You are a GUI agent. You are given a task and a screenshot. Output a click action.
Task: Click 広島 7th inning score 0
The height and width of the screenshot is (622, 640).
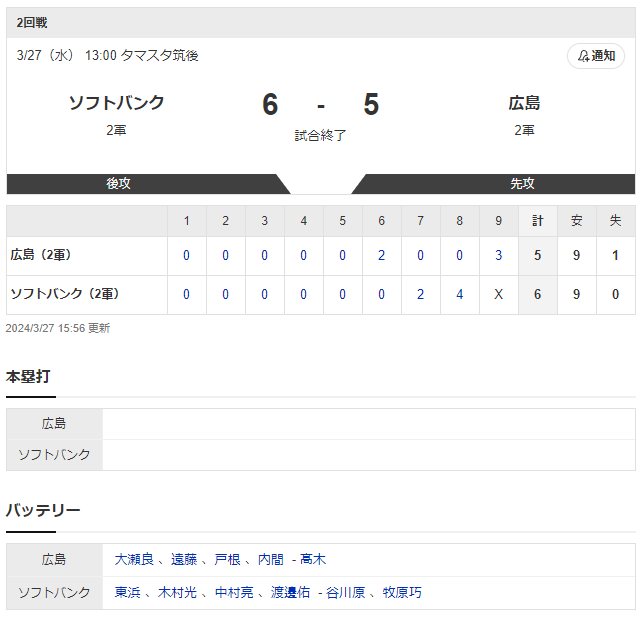coord(420,255)
